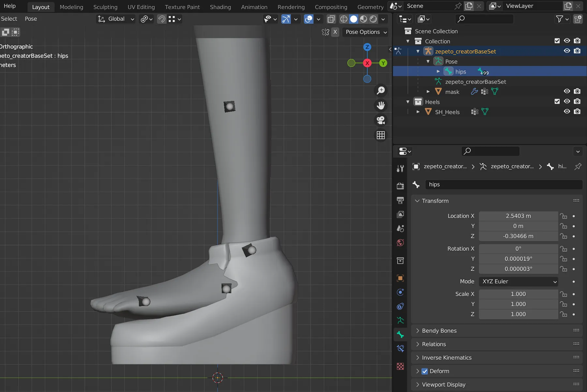Hide SH_Heels object in viewport

click(567, 112)
